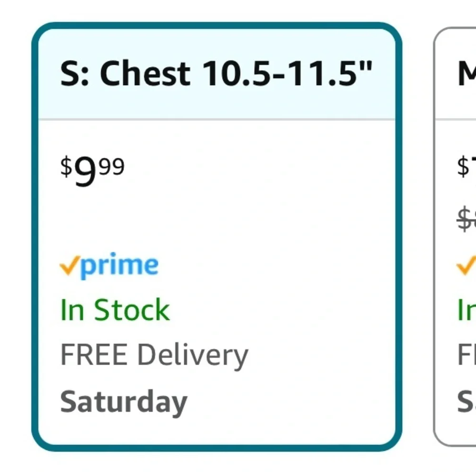Click the superscript 99 cents in S price
This screenshot has height=476, width=476.
click(x=112, y=166)
